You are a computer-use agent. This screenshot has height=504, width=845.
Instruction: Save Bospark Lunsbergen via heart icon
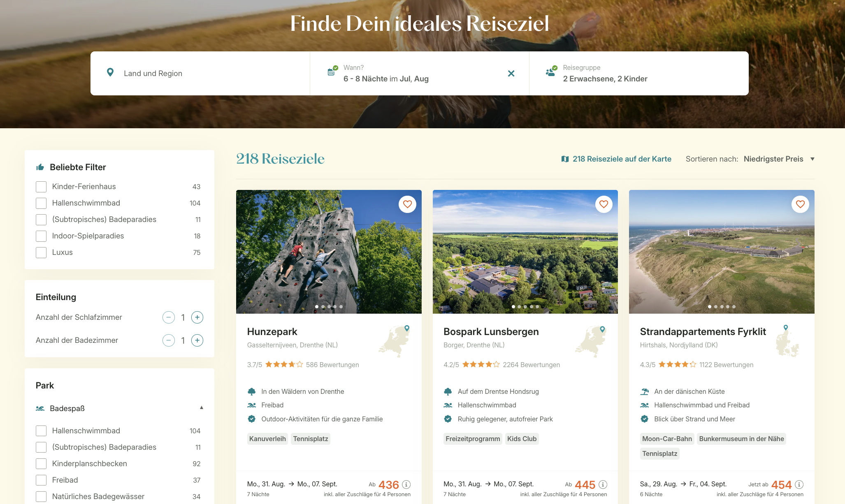pos(604,204)
